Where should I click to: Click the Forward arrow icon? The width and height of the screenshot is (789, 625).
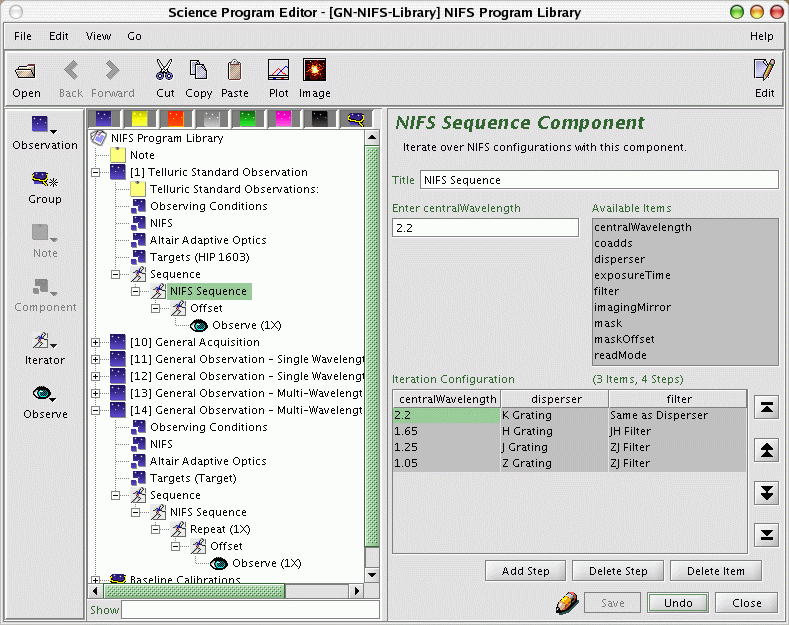pos(112,70)
